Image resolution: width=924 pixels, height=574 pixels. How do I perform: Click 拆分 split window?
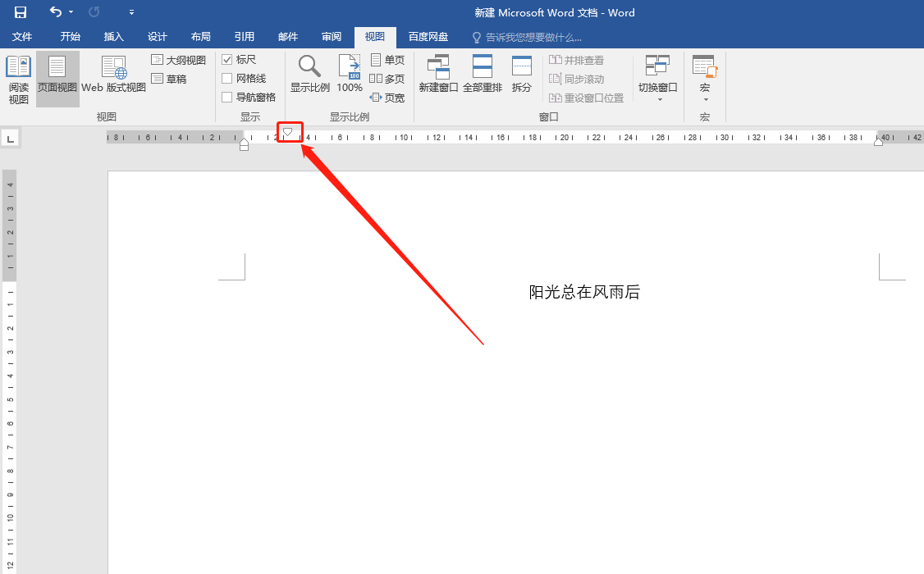point(522,74)
